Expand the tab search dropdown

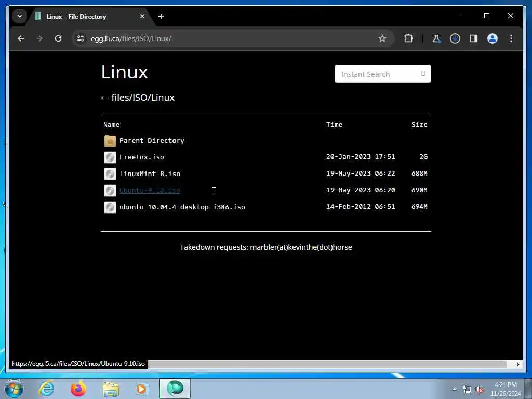pyautogui.click(x=20, y=16)
